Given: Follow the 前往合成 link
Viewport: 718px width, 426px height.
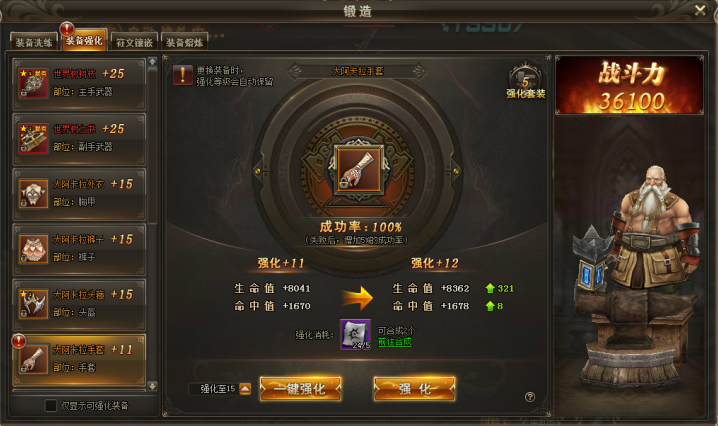Looking at the screenshot, I should [x=394, y=342].
